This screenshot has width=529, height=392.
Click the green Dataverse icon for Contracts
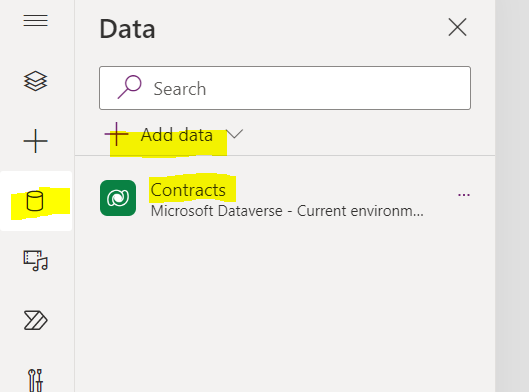pos(118,198)
